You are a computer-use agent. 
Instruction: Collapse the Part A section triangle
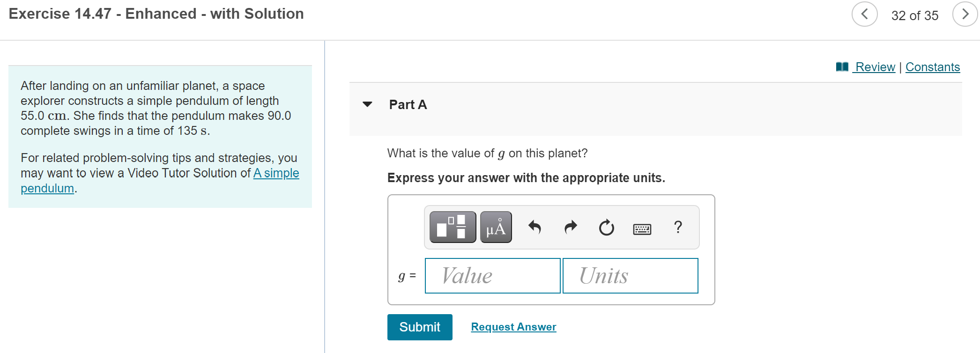coord(368,104)
